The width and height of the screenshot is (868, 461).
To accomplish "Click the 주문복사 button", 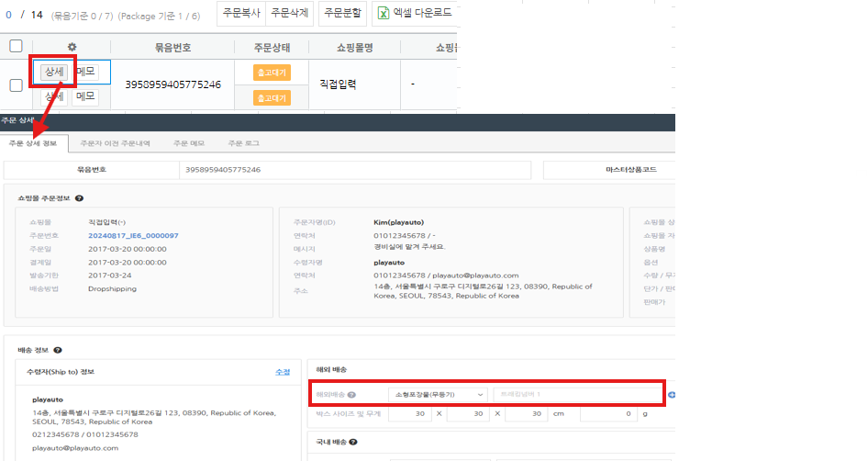I will click(241, 13).
